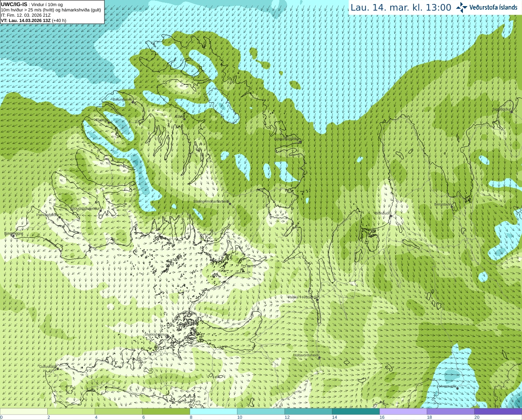Click the Bolungarvík station marker
The image size is (522, 420).
click(133, 102)
